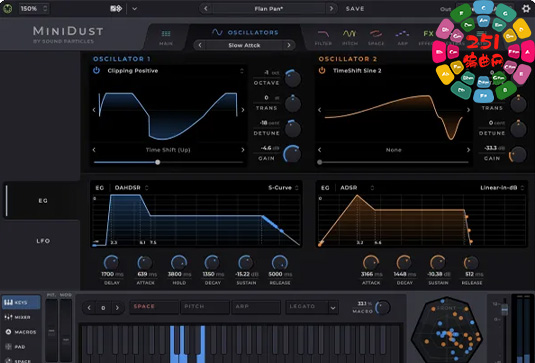Show previous waveform for Oscillator 1
535x363 pixels.
click(x=94, y=110)
